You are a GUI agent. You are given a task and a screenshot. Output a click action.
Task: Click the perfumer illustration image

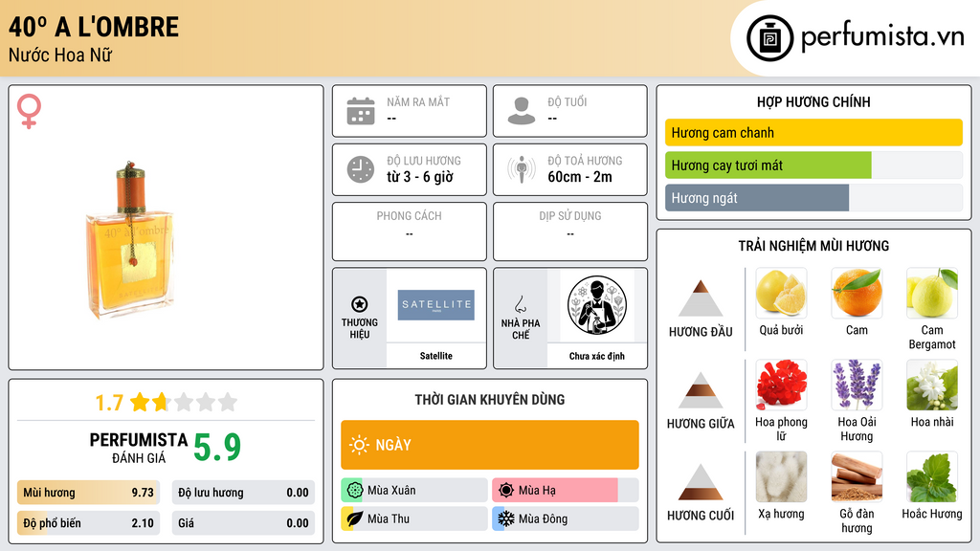coord(597,305)
